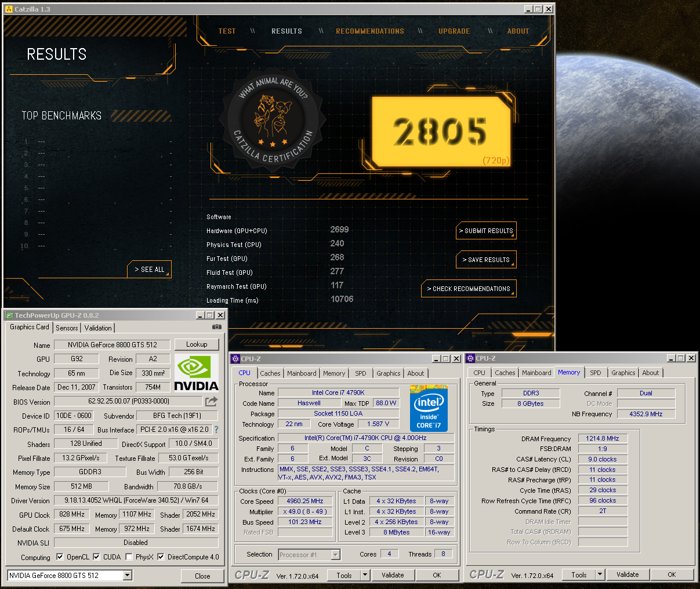The image size is (700, 589).
Task: Open SPD tab in left CPU-Z window
Action: tap(361, 373)
